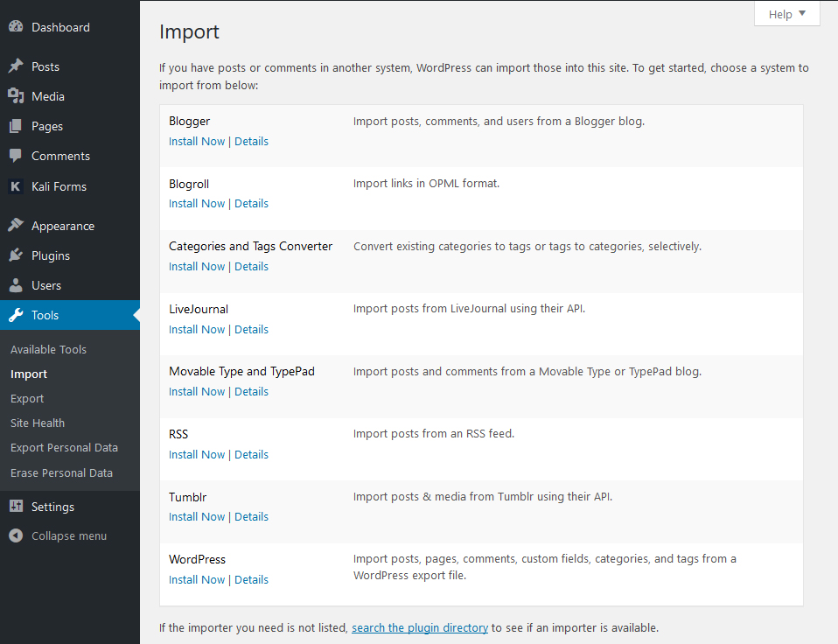This screenshot has width=838, height=644.
Task: Click the Media library icon
Action: tap(16, 96)
